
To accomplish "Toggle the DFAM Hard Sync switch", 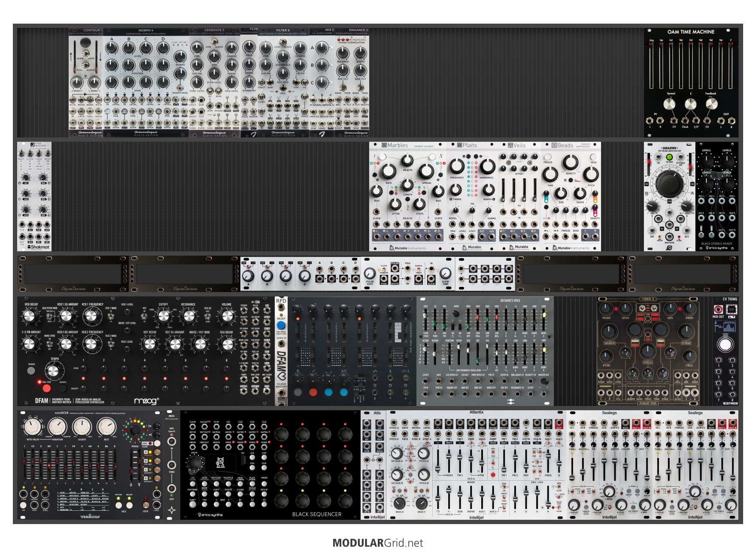I will [x=50, y=345].
